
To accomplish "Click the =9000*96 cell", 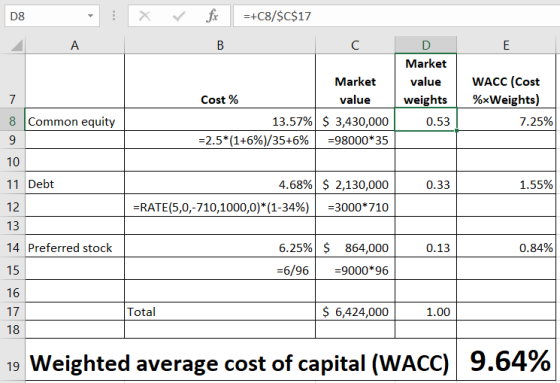I will coord(355,268).
